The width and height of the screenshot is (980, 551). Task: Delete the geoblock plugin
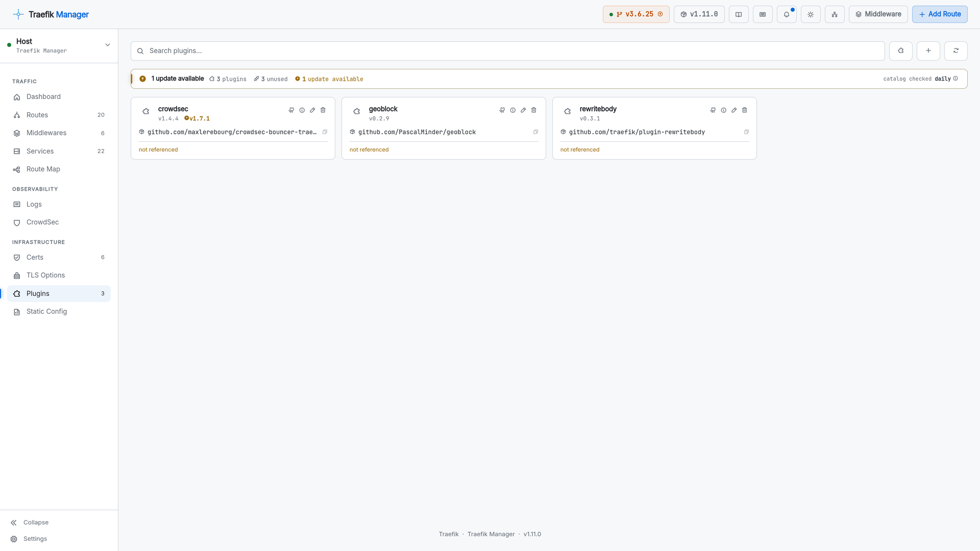coord(534,110)
